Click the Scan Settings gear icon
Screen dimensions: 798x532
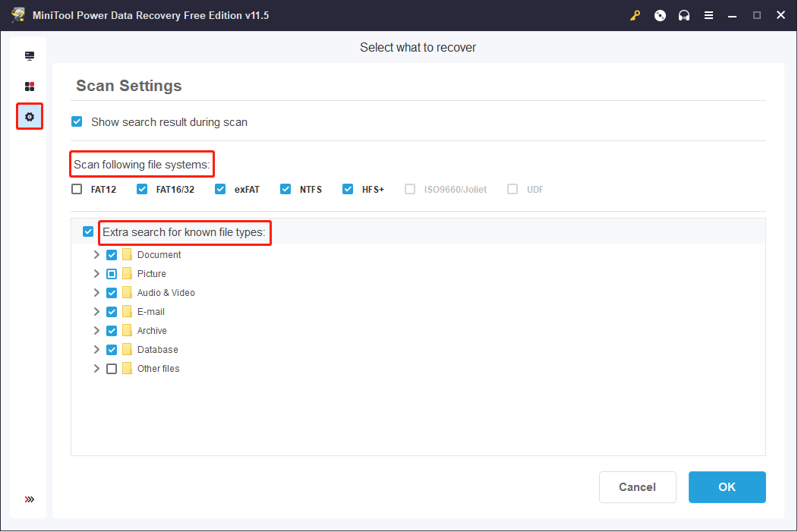[29, 116]
